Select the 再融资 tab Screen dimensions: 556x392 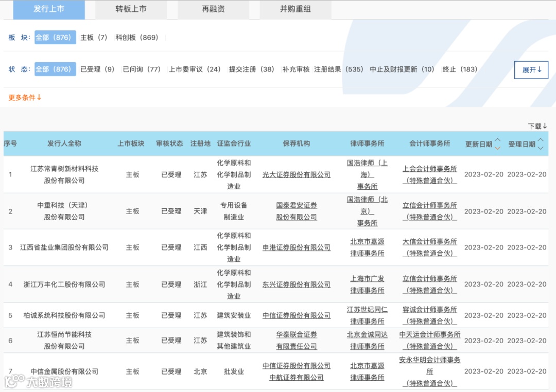[x=213, y=9]
